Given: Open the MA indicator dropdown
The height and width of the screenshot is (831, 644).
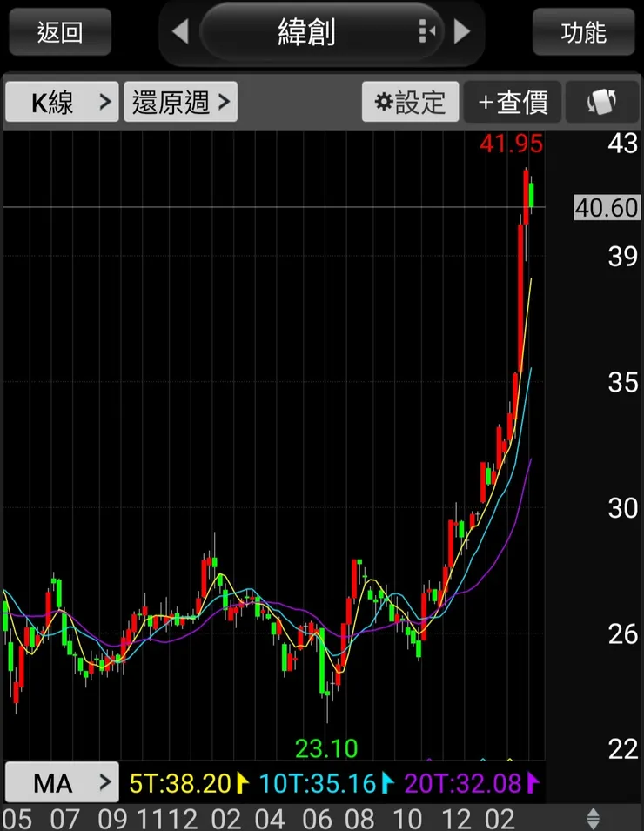Looking at the screenshot, I should click(x=62, y=782).
